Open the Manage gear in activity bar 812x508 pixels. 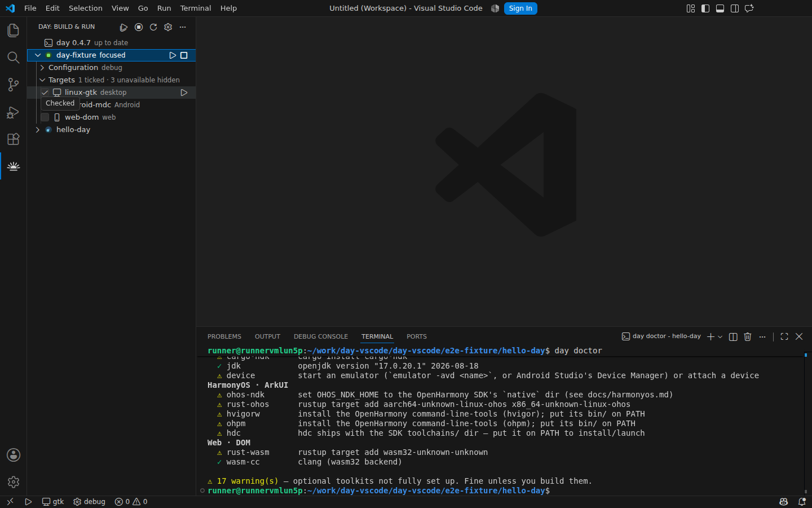[x=14, y=482]
